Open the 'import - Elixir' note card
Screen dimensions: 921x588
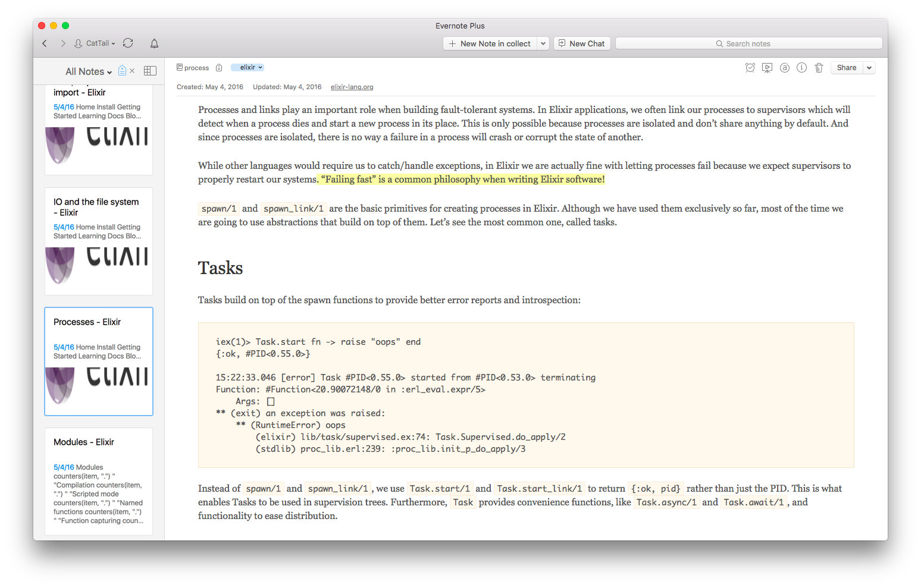(99, 130)
